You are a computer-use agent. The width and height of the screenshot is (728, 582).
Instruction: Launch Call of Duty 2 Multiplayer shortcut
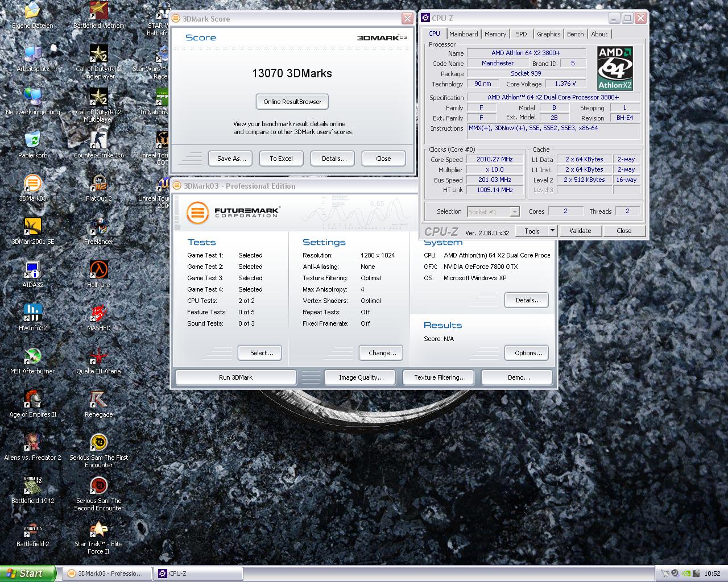tap(98, 105)
